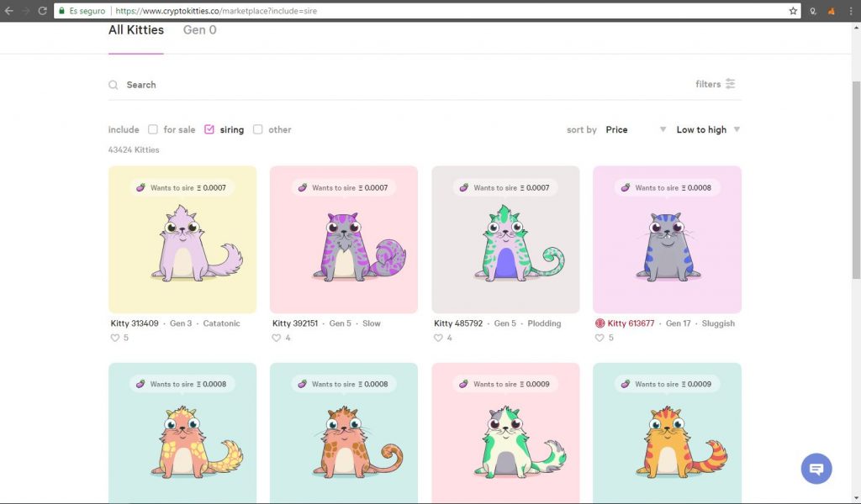Click the browser back arrow
Image resolution: width=861 pixels, height=504 pixels.
tap(9, 10)
